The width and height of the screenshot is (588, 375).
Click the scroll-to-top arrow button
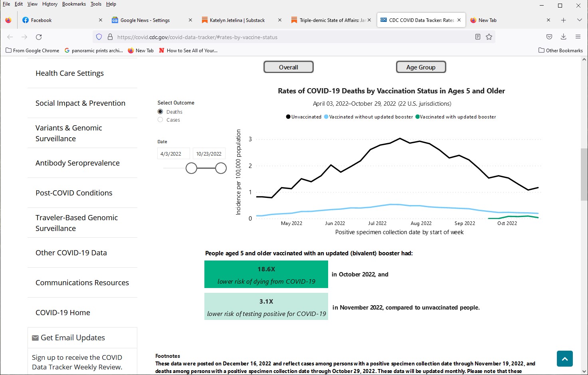[x=564, y=359]
